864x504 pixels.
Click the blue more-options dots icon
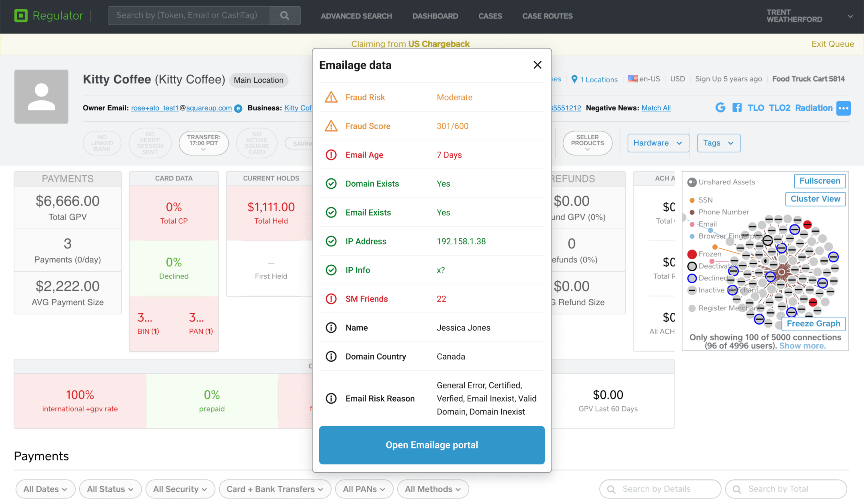[843, 108]
